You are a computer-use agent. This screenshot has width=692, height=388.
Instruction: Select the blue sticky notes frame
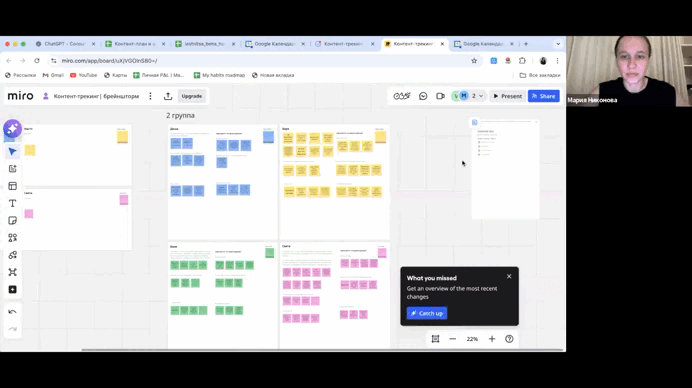click(223, 182)
